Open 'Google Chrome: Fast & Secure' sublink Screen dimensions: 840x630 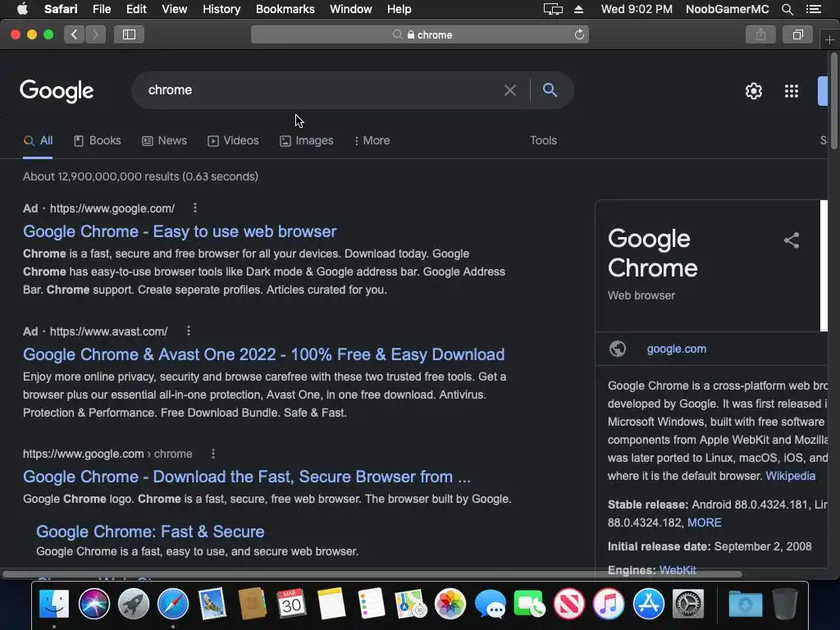click(150, 532)
